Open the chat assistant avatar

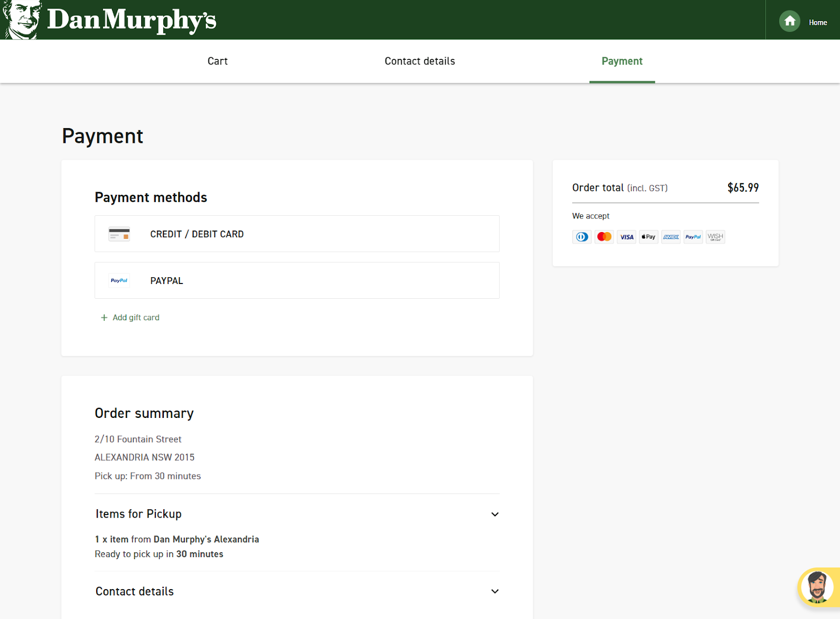click(817, 586)
